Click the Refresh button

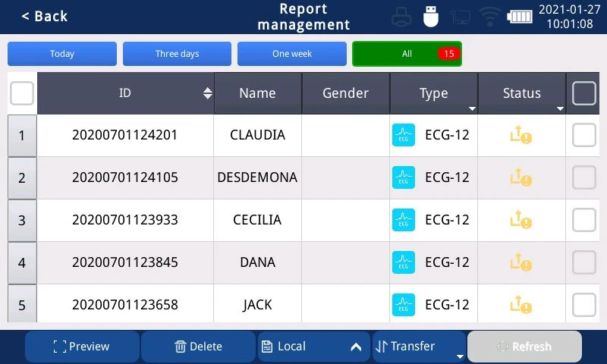tap(524, 347)
